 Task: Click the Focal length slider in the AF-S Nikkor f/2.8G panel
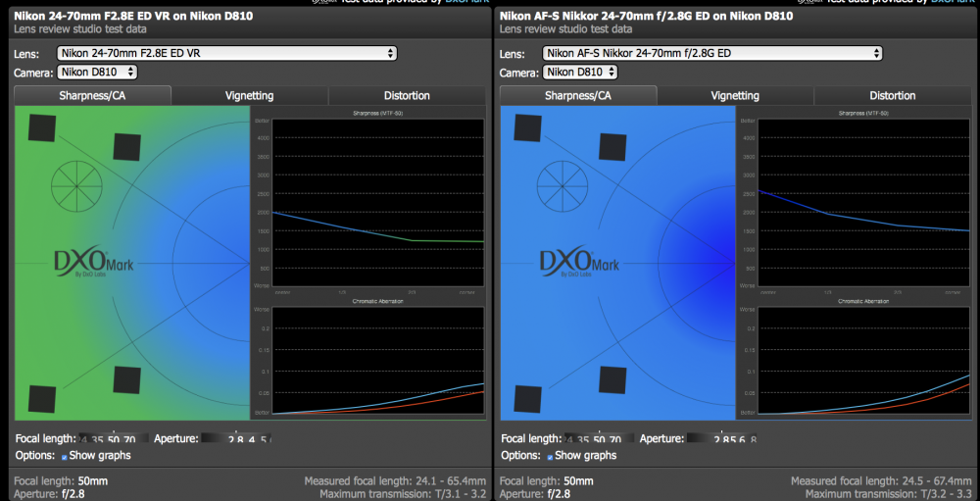[599, 439]
